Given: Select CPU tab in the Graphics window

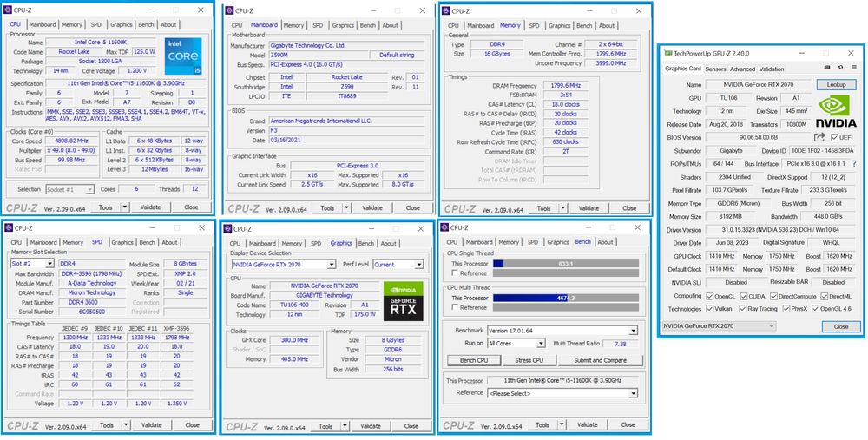Looking at the screenshot, I should click(235, 244).
